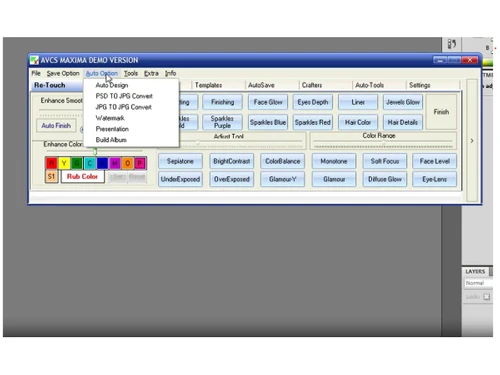Open the Extra menu
This screenshot has width=500, height=375.
click(151, 73)
